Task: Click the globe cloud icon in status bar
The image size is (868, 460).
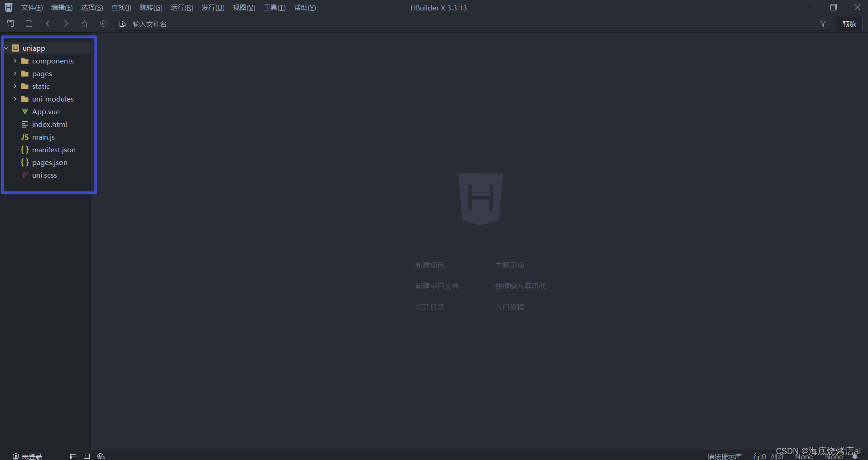Action: pyautogui.click(x=101, y=456)
